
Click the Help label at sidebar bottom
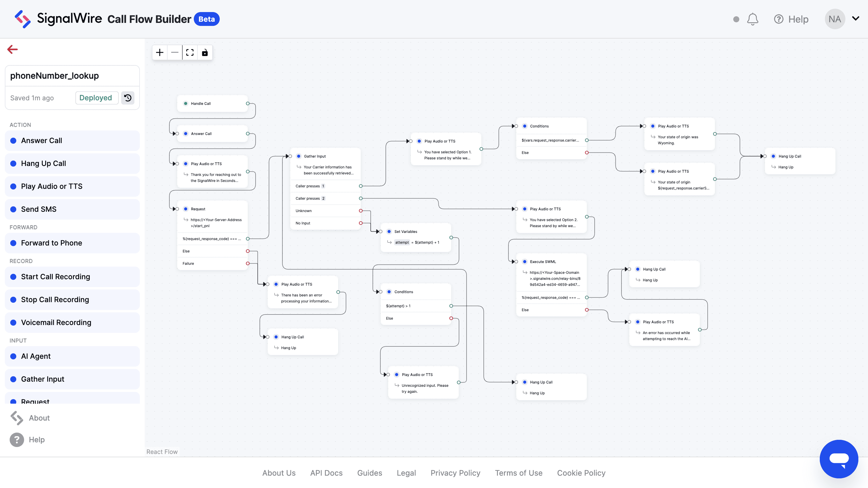(37, 440)
